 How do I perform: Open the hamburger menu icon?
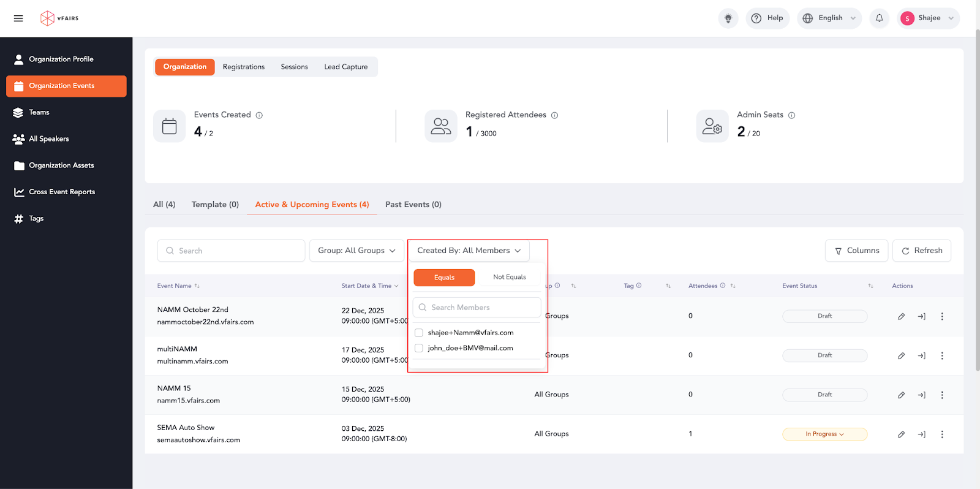(18, 18)
